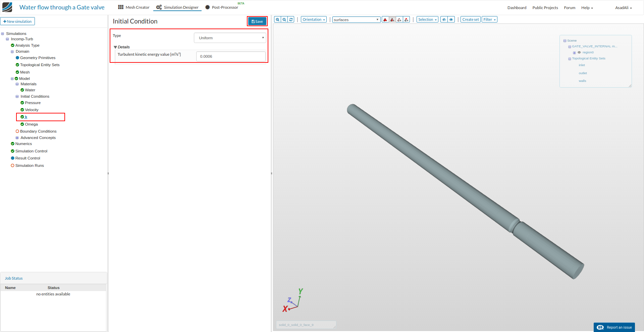Hide selected entities with crossed-eye button
The width and height of the screenshot is (644, 332).
point(444,19)
